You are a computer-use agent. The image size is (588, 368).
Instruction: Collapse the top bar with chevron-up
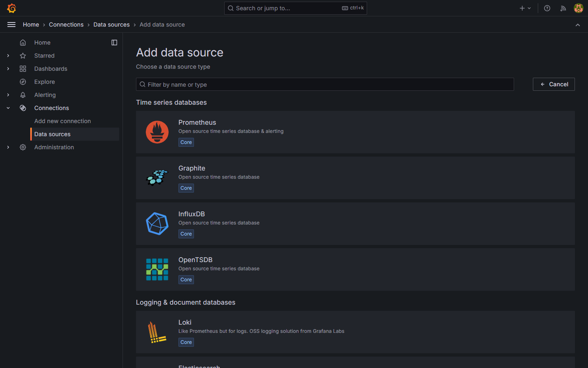point(578,25)
